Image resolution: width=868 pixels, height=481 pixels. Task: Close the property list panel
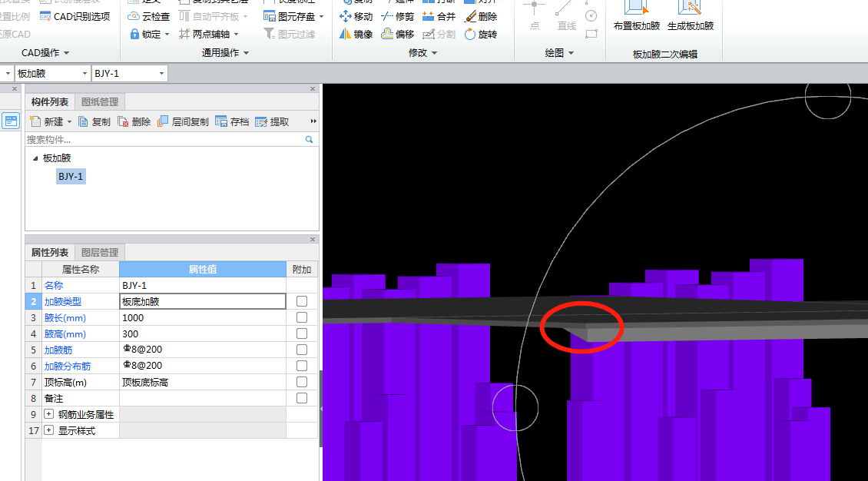pyautogui.click(x=312, y=239)
